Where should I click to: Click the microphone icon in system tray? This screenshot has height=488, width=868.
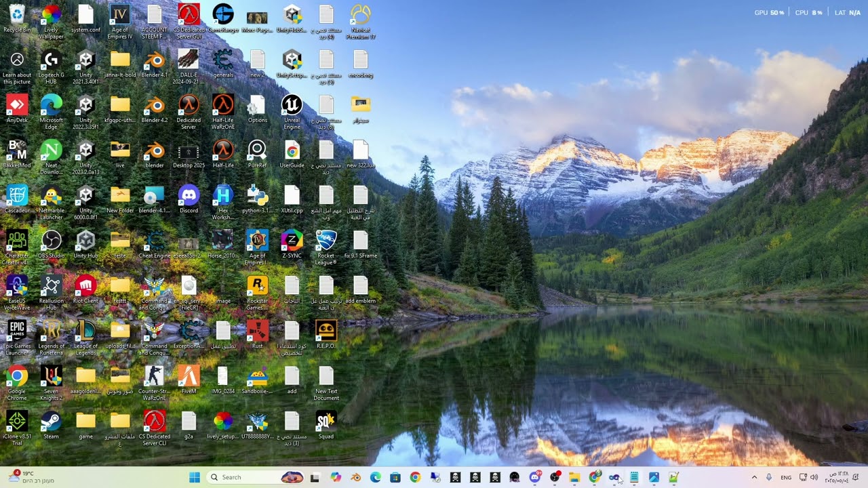(769, 477)
